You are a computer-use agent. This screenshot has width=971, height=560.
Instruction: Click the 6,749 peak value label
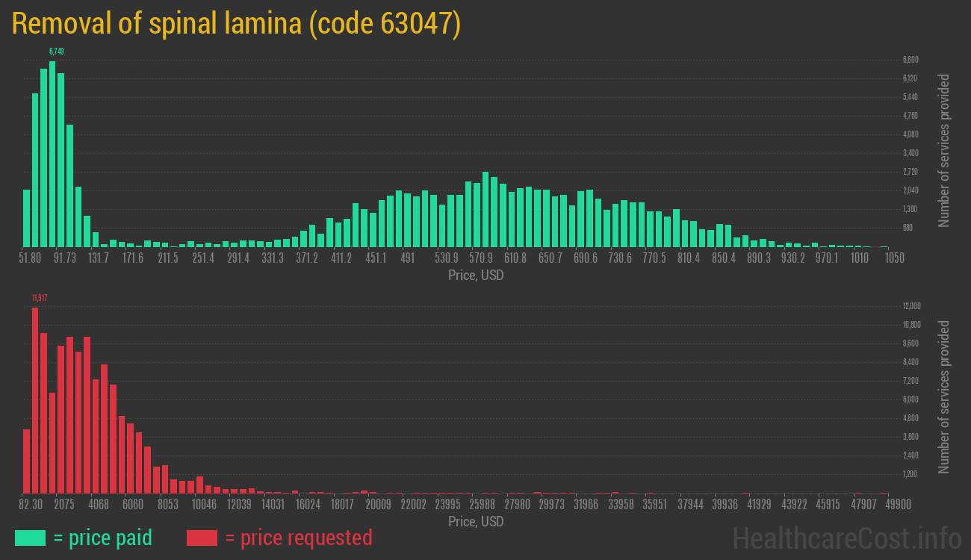click(56, 52)
